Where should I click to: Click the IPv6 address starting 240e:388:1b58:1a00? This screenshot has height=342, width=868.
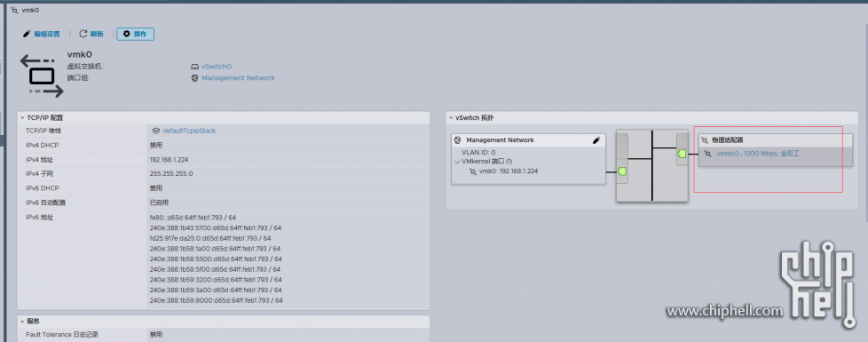[x=215, y=249]
